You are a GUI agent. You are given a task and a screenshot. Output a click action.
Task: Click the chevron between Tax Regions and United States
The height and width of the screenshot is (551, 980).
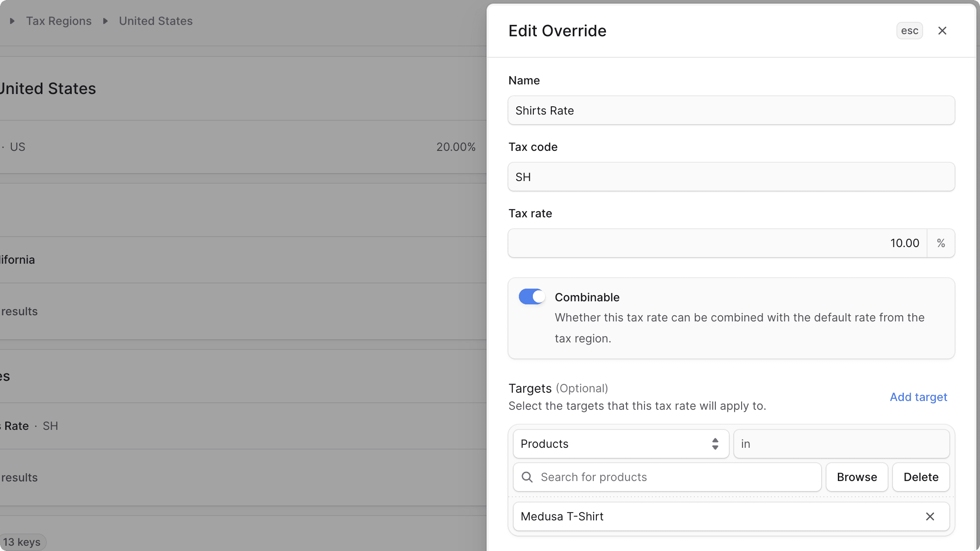point(105,21)
